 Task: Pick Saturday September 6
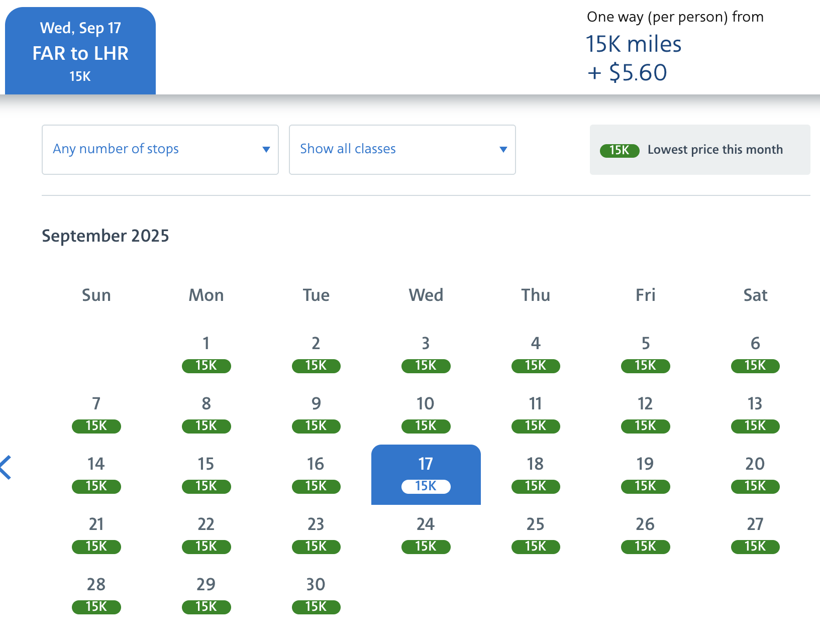pos(755,354)
